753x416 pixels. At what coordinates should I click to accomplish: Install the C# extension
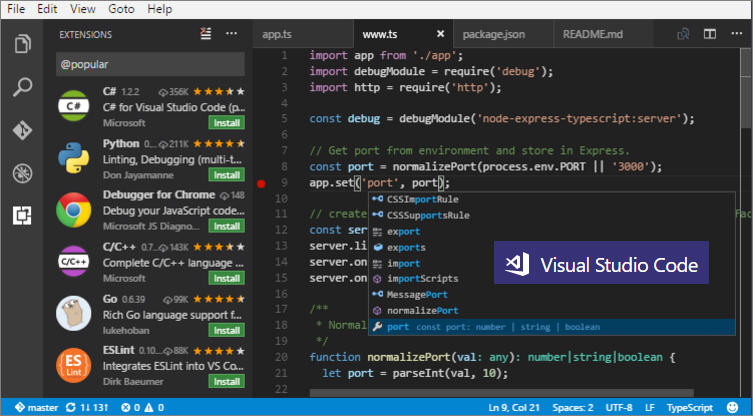[226, 122]
